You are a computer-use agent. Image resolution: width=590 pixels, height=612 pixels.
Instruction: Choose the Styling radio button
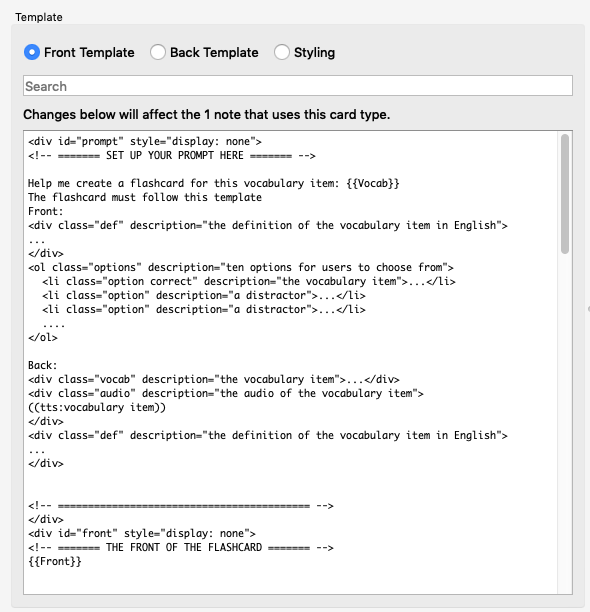click(282, 52)
